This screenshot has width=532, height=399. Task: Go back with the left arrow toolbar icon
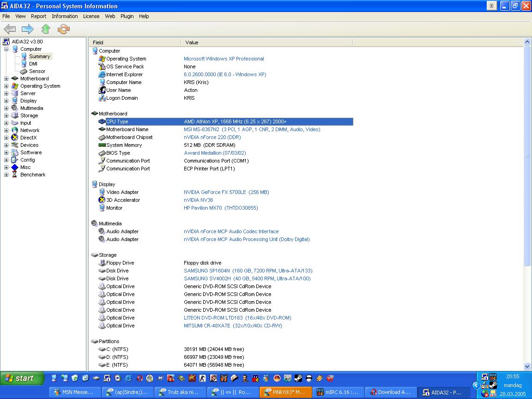point(10,29)
